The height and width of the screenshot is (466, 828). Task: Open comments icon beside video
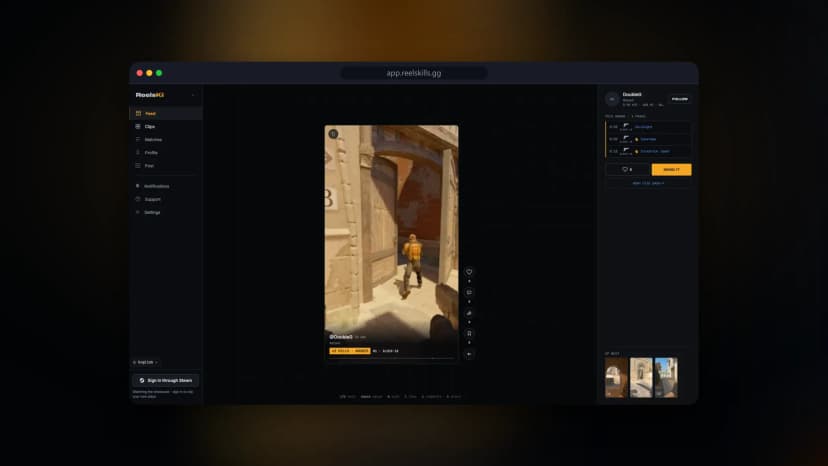click(x=469, y=292)
